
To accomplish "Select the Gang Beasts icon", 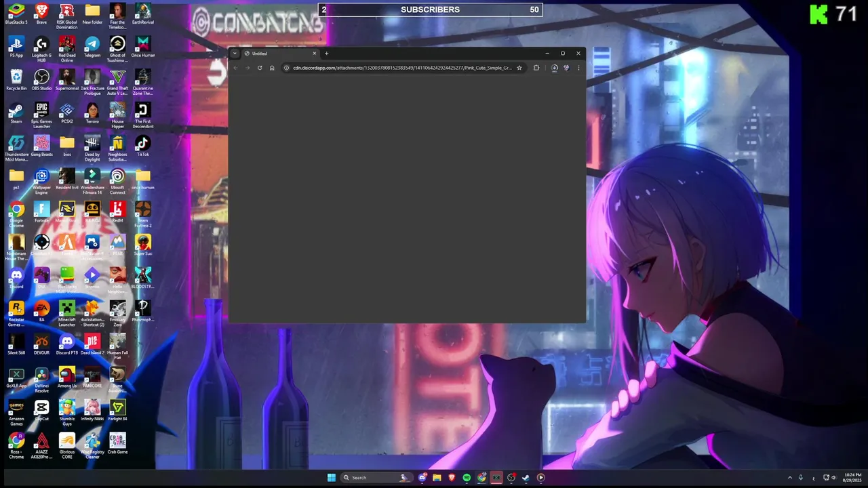I will coord(41,146).
